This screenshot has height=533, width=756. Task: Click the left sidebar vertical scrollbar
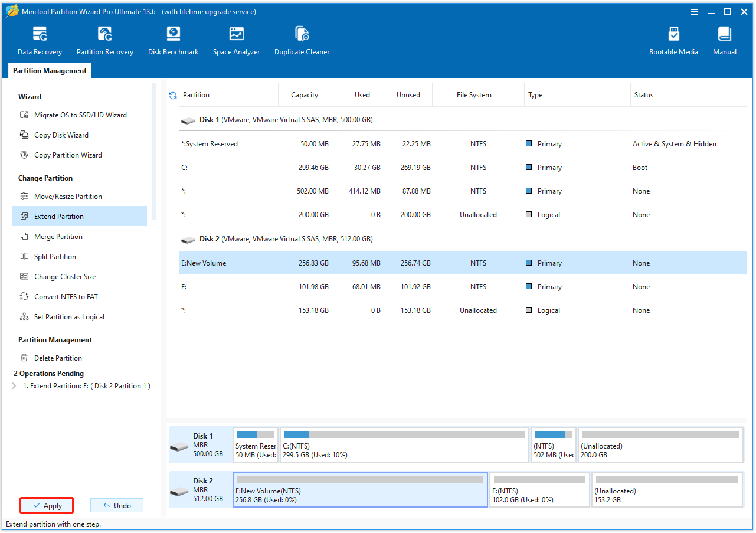point(154,152)
